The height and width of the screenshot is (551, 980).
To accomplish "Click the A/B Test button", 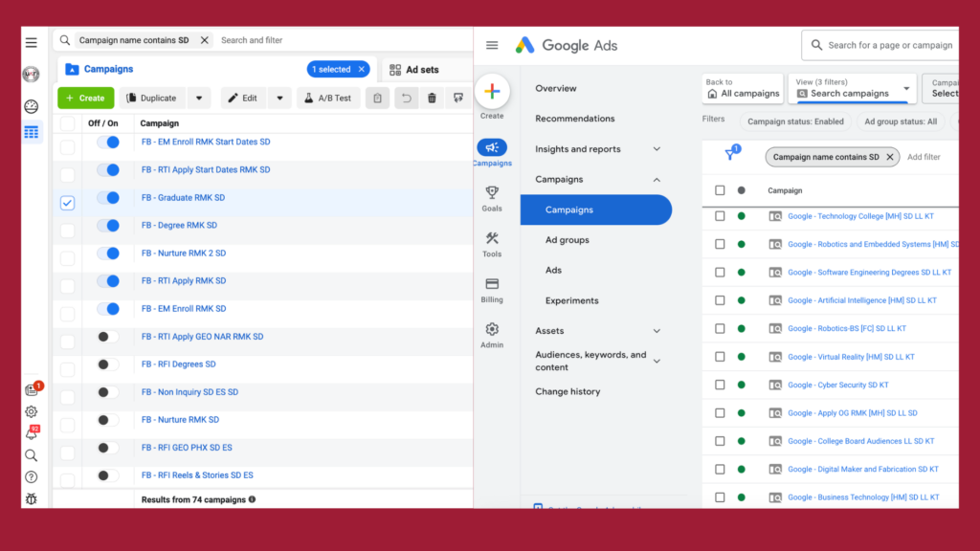I will [x=328, y=99].
